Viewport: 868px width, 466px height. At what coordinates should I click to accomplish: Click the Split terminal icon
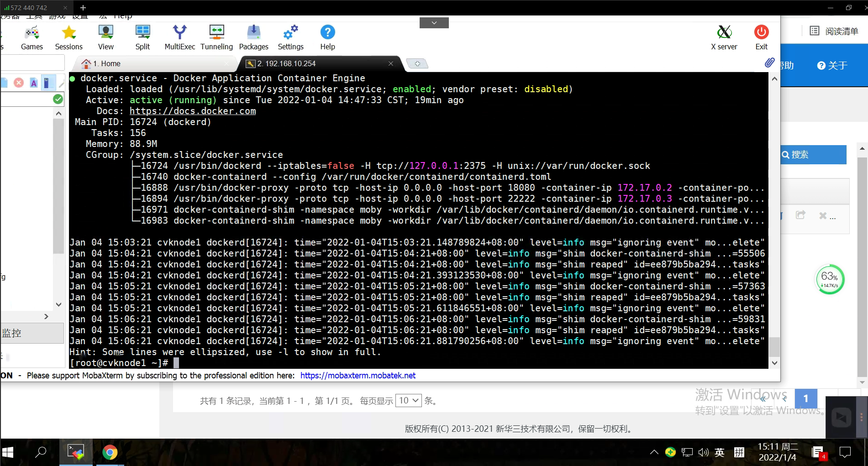[142, 37]
